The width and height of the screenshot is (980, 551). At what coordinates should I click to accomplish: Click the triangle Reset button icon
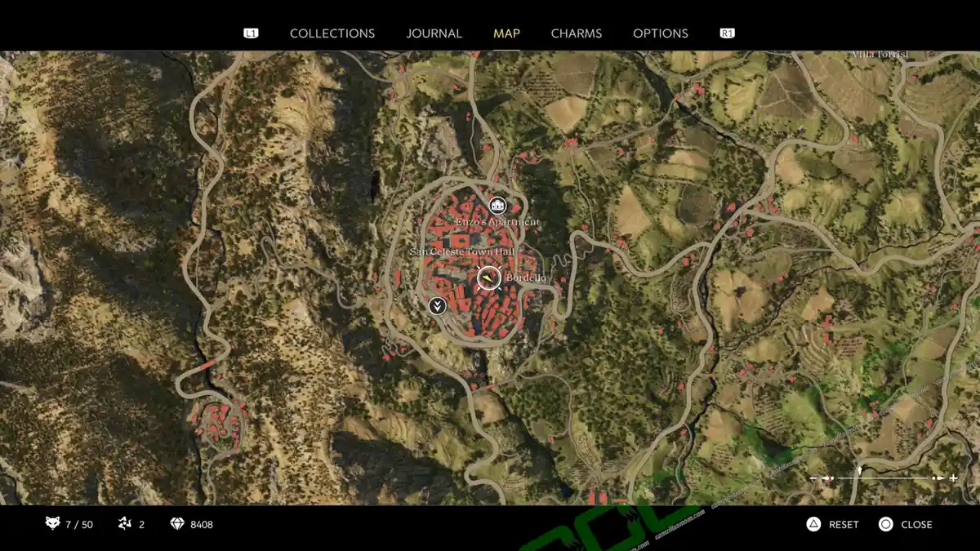(x=813, y=524)
